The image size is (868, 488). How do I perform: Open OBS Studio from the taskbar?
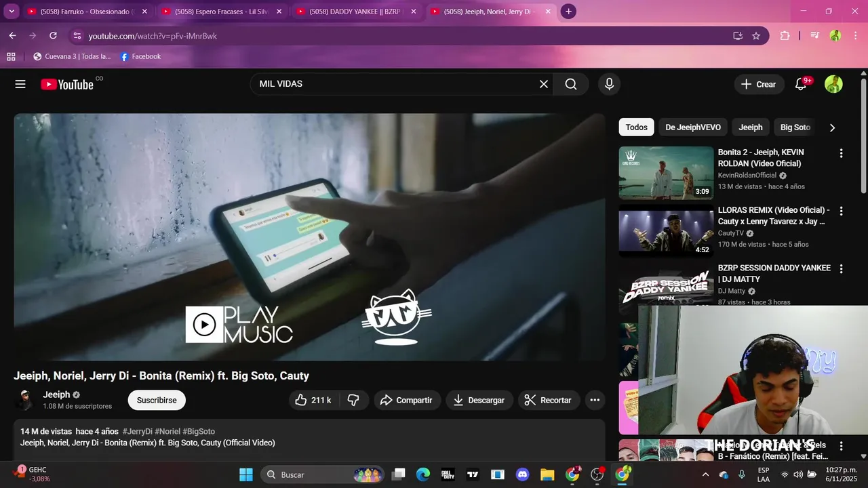pos(597,474)
